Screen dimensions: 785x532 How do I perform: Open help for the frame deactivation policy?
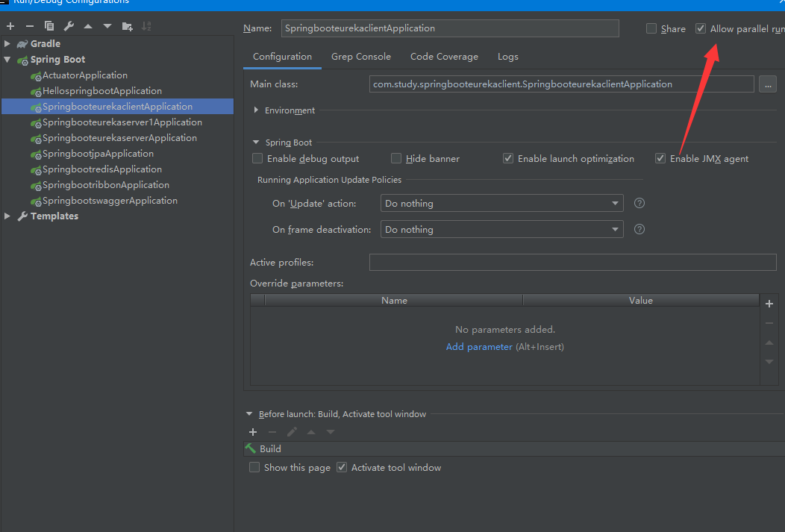[639, 229]
